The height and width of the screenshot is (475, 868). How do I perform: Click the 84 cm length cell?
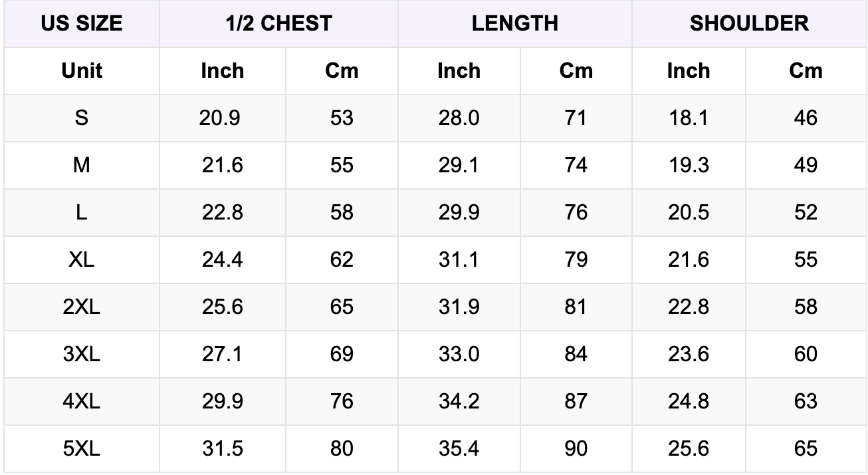(x=576, y=354)
